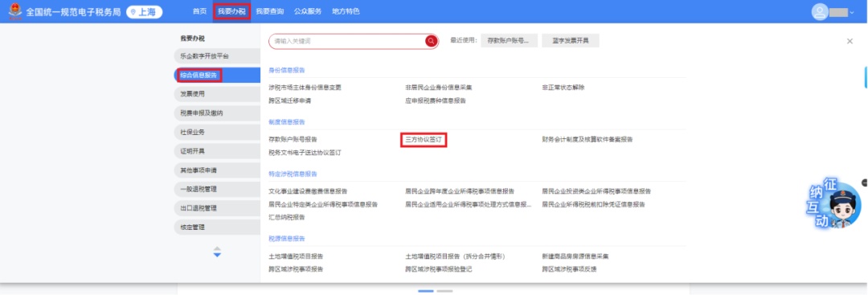Go to the 首页 tab
Screen dimensions: 868x295
(x=199, y=11)
